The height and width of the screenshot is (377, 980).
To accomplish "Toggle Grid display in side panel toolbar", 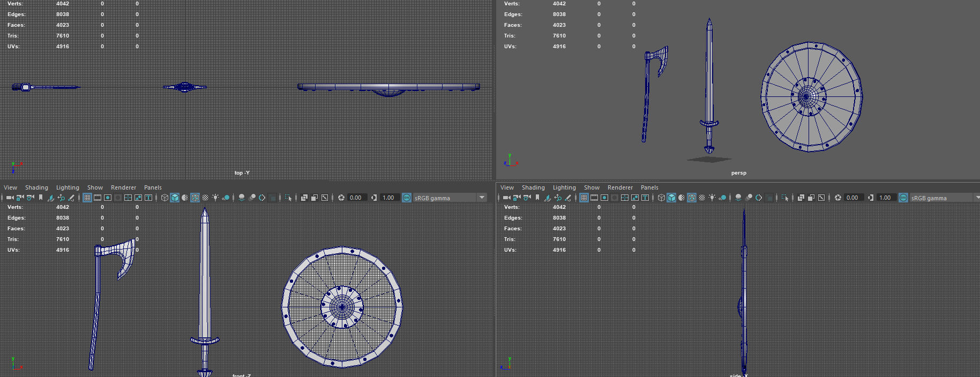I will coord(583,198).
